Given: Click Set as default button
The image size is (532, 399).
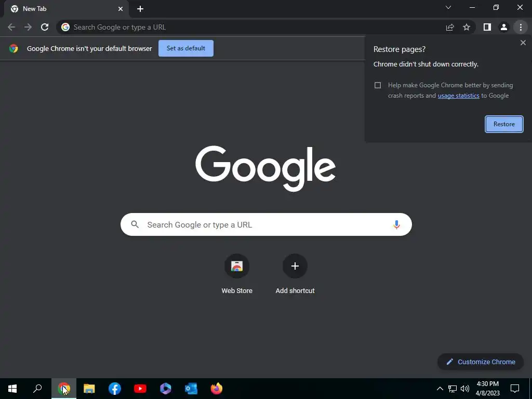Looking at the screenshot, I should click(186, 48).
